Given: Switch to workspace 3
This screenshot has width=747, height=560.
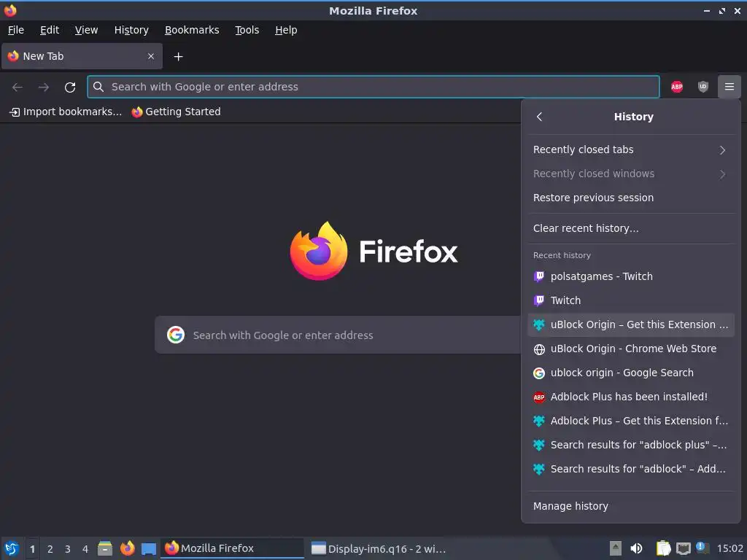Looking at the screenshot, I should point(68,549).
